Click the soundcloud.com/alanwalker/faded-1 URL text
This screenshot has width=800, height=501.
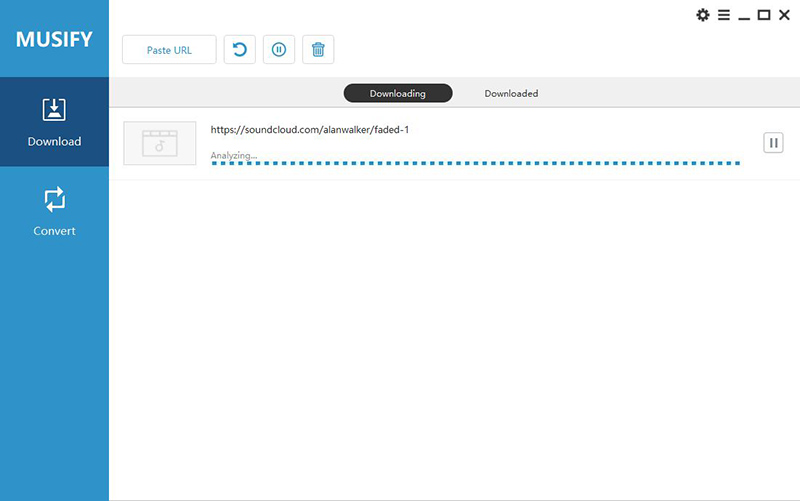[x=310, y=130]
